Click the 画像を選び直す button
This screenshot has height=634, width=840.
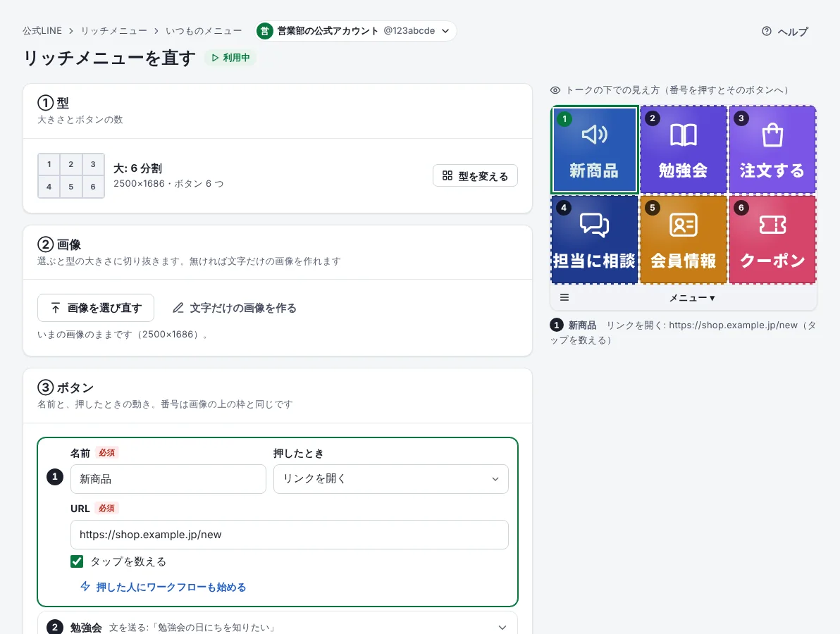point(96,308)
